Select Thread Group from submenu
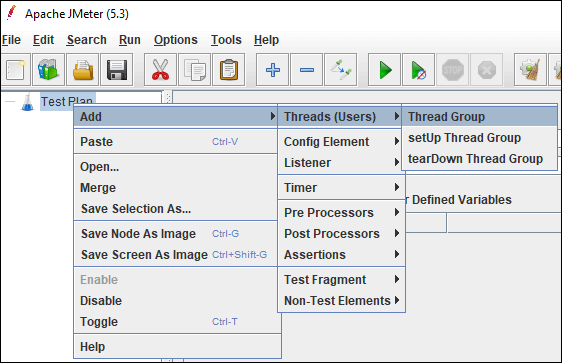This screenshot has width=562, height=363. [480, 117]
